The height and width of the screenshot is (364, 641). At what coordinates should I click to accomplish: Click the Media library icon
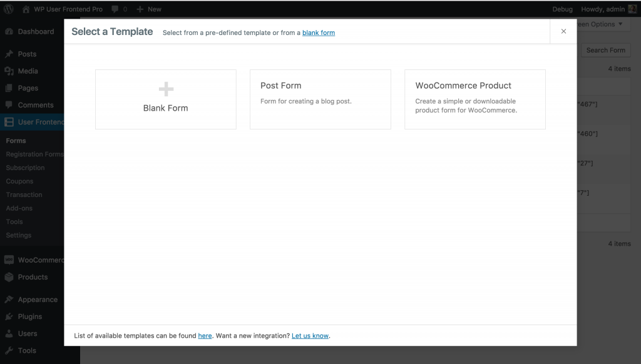(9, 71)
